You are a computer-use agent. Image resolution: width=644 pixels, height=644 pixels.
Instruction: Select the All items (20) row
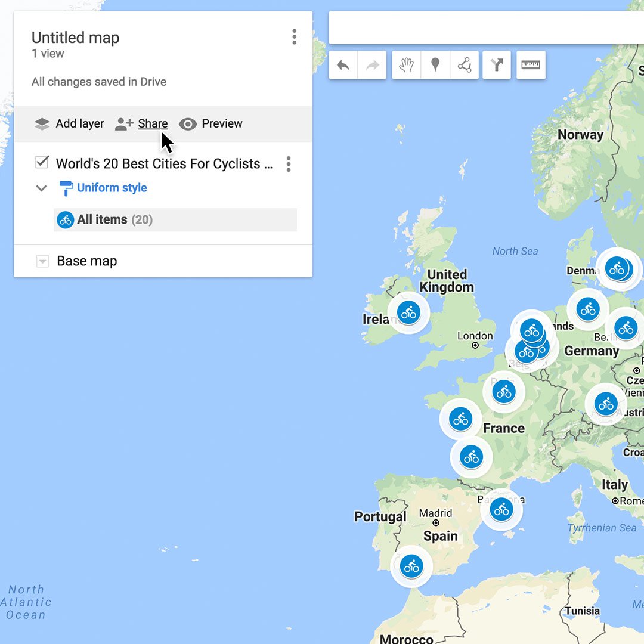(175, 220)
